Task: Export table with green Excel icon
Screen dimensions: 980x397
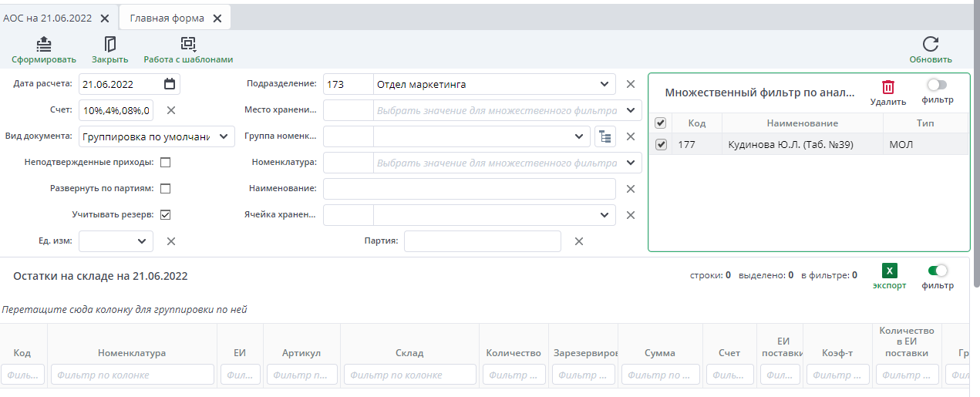Action: point(889,271)
